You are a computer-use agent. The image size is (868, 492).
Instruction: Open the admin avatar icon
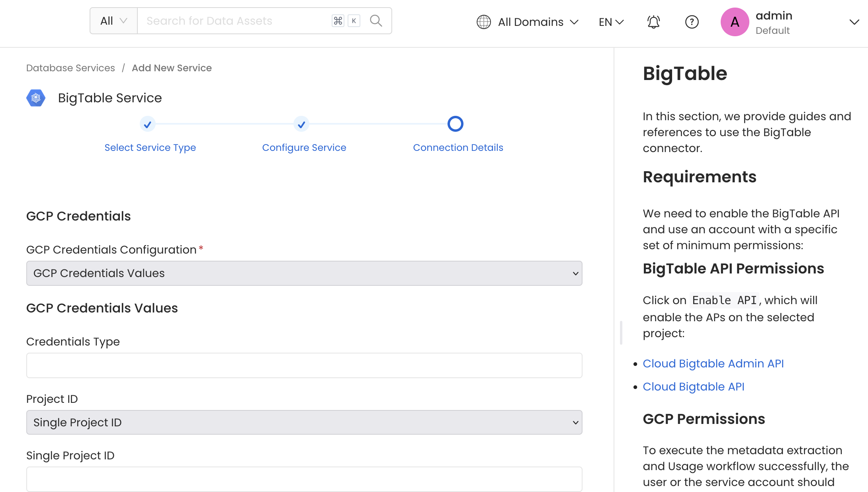coord(735,22)
